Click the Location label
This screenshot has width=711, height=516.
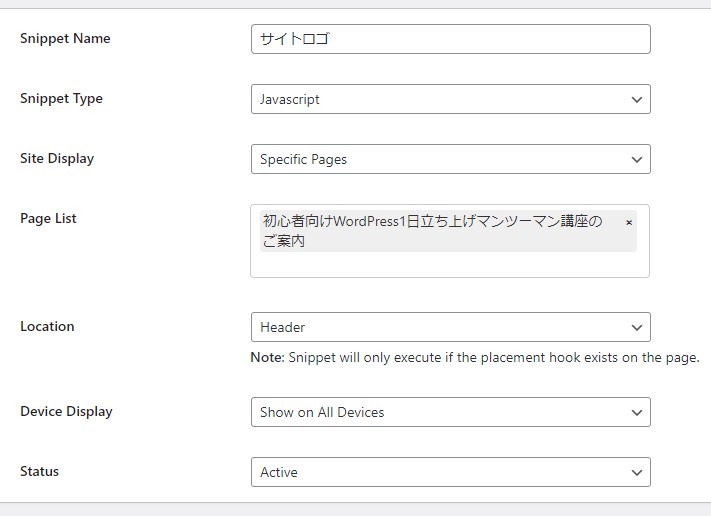click(47, 327)
